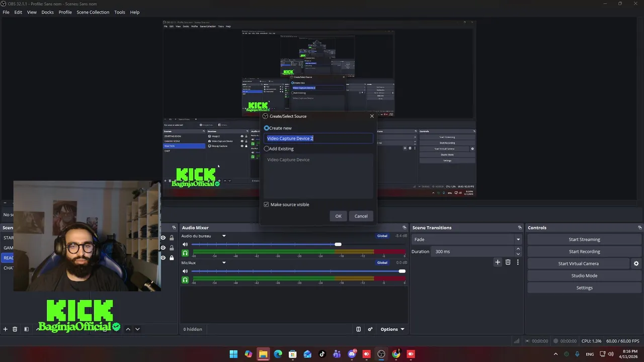644x362 pixels.
Task: Hide the middle source via eye icon
Action: (163, 248)
